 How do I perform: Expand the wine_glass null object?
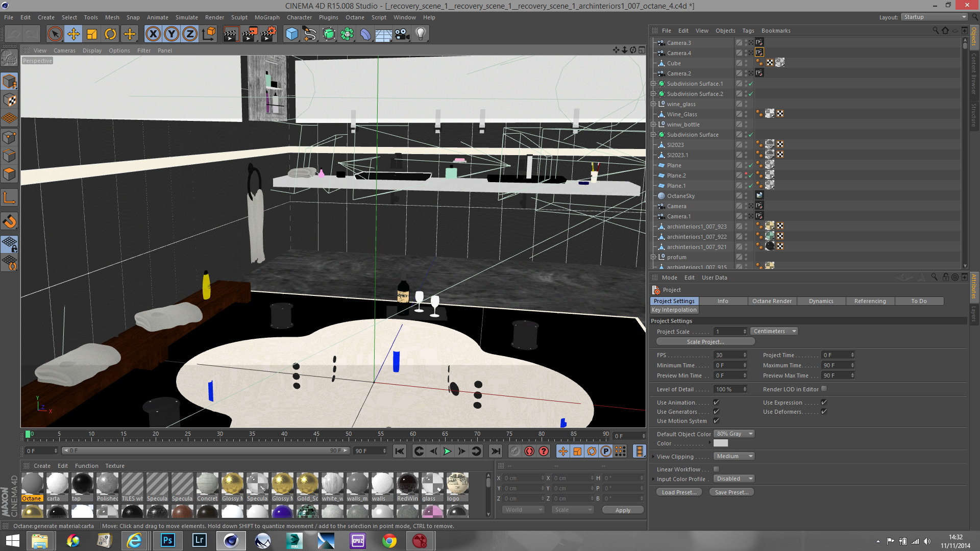(x=653, y=104)
